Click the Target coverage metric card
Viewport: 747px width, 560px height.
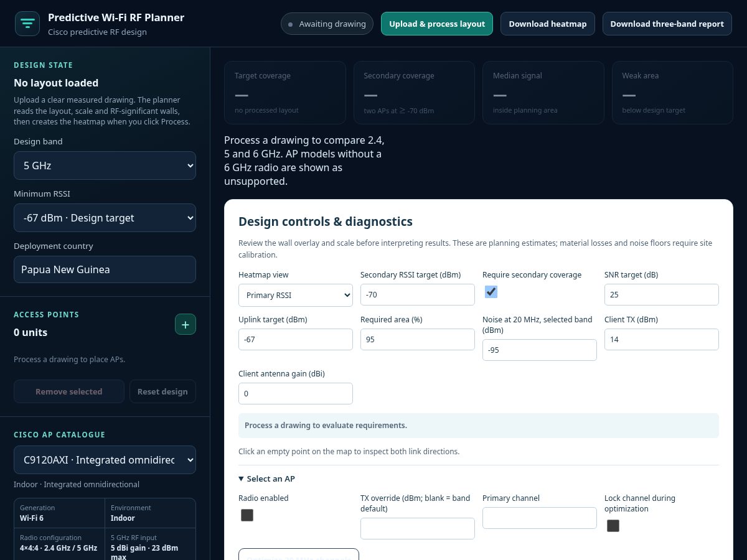[x=285, y=93]
